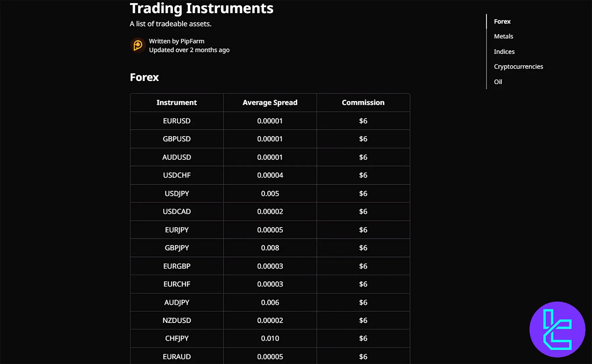Screen dimensions: 592x364
Task: Click the Forex section heading
Action: [x=144, y=77]
